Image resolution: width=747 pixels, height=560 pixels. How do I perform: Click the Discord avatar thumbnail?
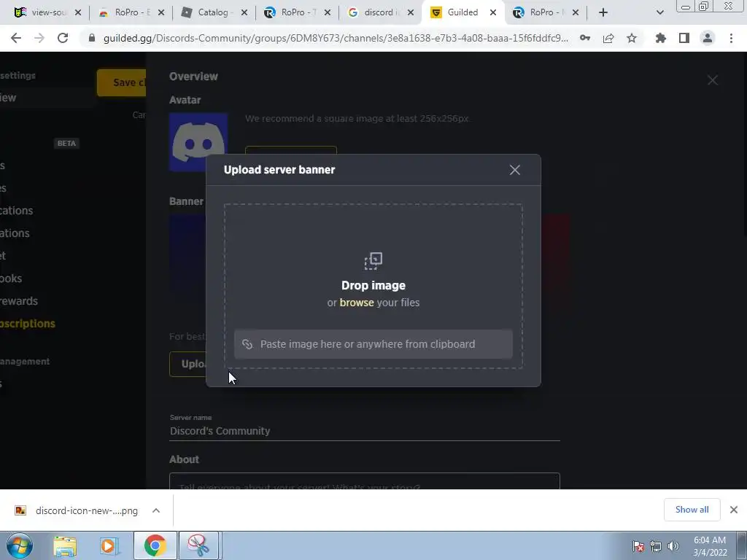(198, 142)
